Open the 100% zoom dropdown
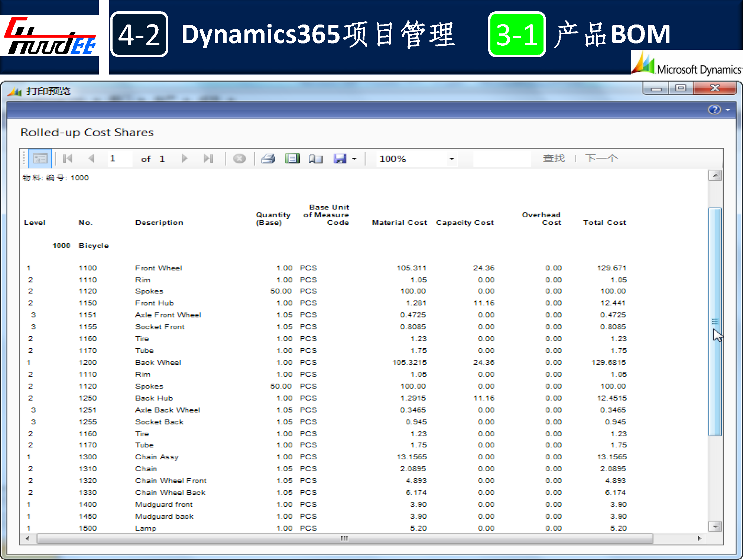This screenshot has height=560, width=743. click(x=451, y=159)
